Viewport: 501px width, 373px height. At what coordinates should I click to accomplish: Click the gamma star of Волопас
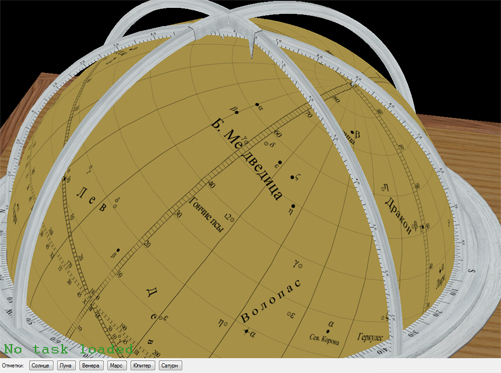(300, 266)
